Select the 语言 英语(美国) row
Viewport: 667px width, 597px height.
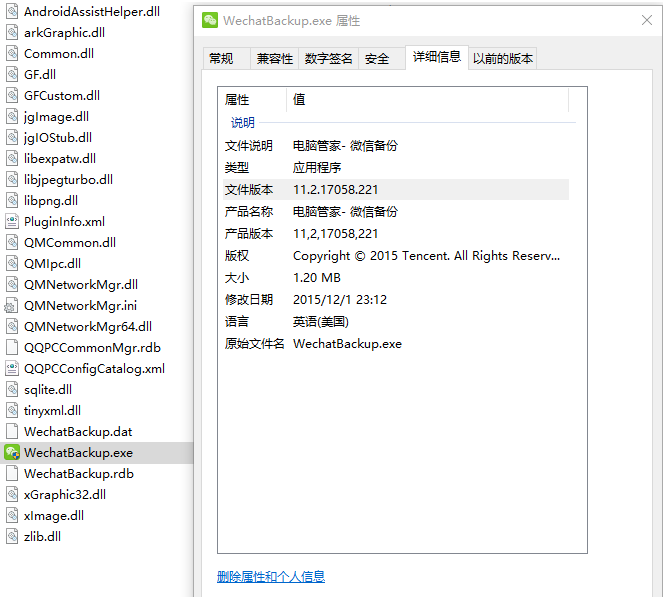pos(396,322)
